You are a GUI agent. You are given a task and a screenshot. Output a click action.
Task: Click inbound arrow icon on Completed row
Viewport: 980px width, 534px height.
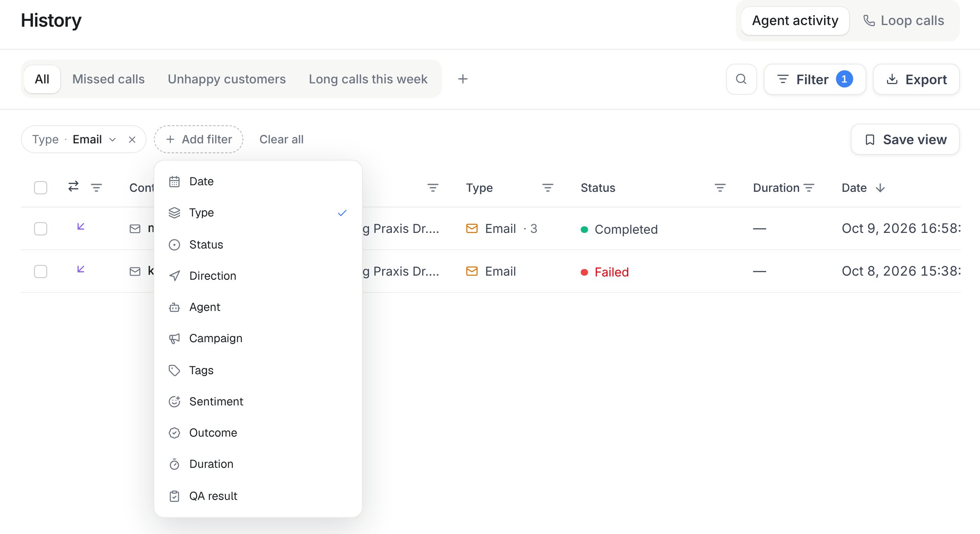point(81,226)
